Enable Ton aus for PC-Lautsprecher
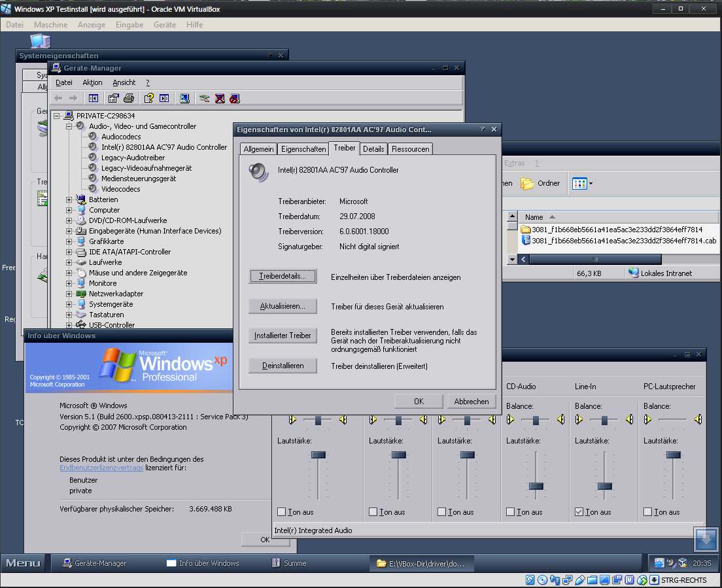722x588 pixels. (x=647, y=511)
